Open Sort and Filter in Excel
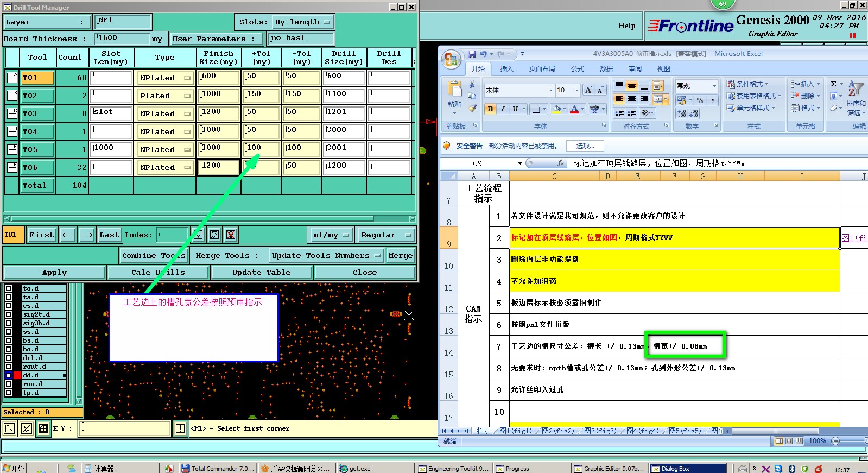 pos(856,98)
